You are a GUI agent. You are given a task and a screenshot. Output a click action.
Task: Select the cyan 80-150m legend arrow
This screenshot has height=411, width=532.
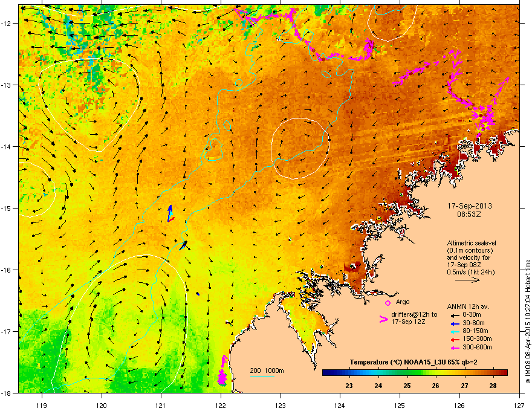(455, 332)
